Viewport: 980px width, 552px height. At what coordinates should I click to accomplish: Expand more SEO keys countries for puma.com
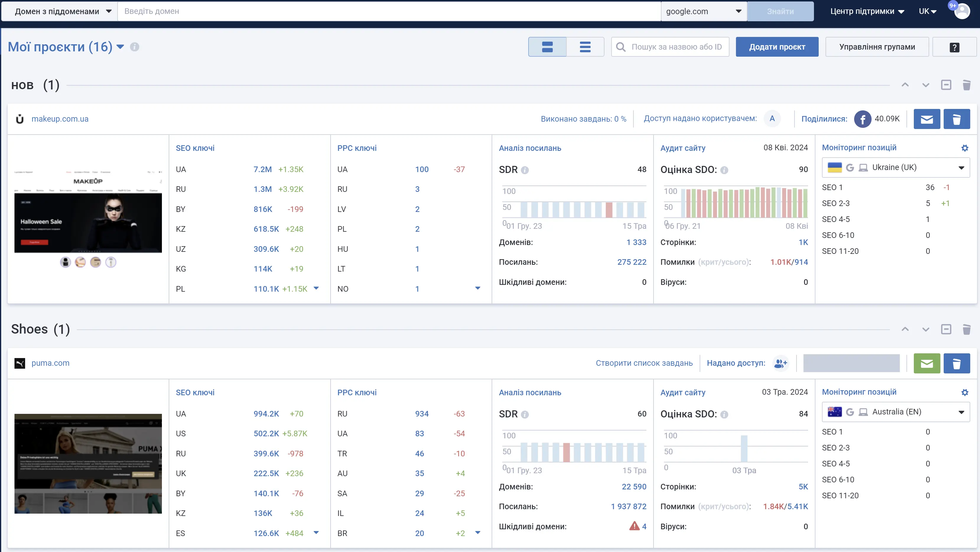coord(316,533)
